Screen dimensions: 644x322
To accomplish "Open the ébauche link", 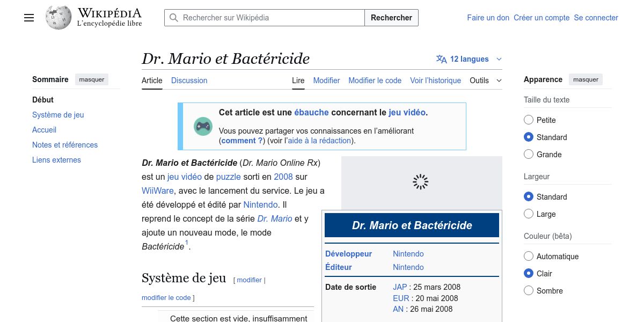I will 311,113.
